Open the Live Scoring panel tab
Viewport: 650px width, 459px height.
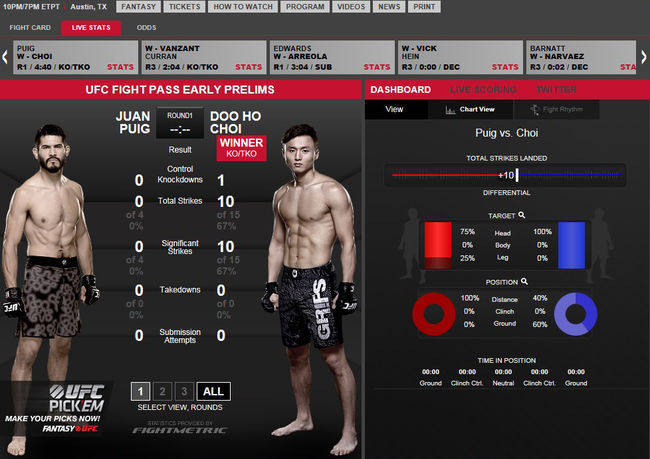483,90
